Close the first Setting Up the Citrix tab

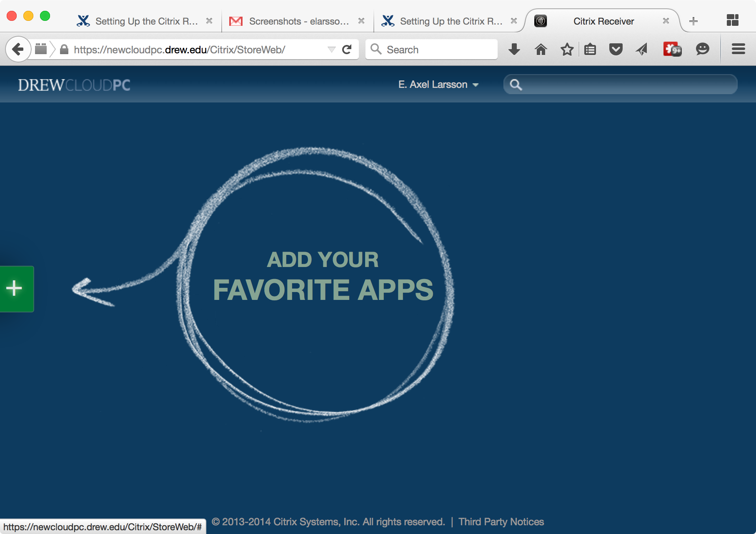click(209, 21)
